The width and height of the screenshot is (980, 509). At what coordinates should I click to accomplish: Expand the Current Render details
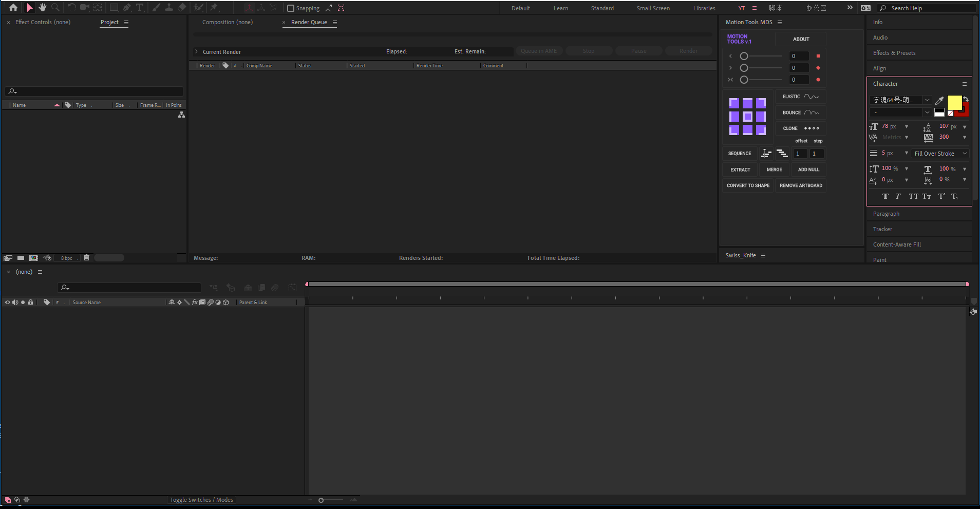point(196,51)
